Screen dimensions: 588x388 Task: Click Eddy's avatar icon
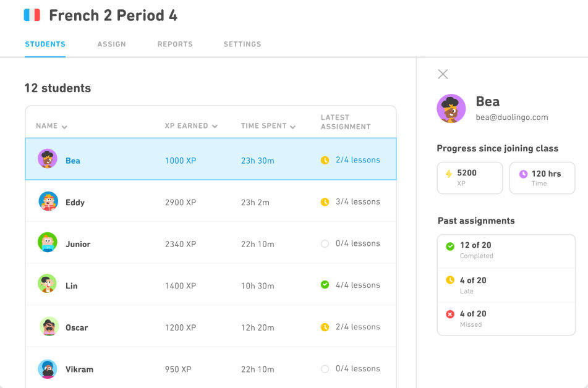(x=48, y=201)
